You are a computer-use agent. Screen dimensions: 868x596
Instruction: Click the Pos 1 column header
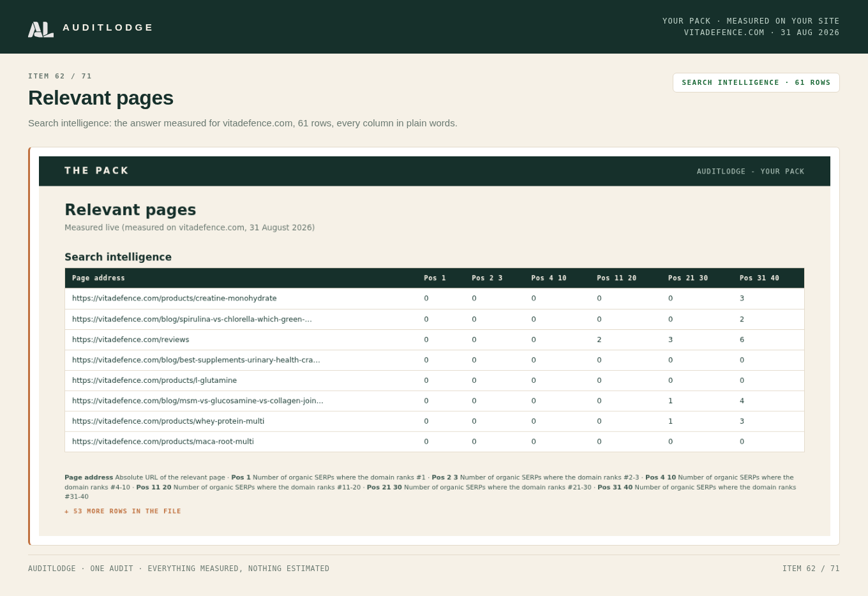435,278
